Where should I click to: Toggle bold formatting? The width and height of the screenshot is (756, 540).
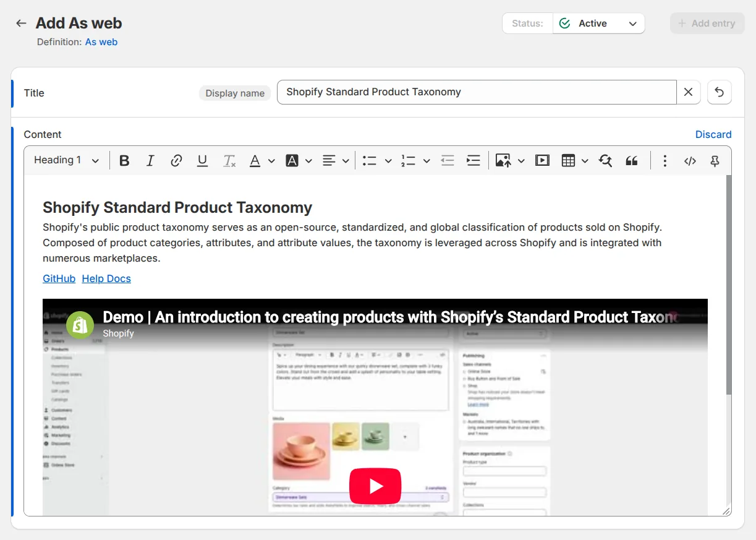124,161
